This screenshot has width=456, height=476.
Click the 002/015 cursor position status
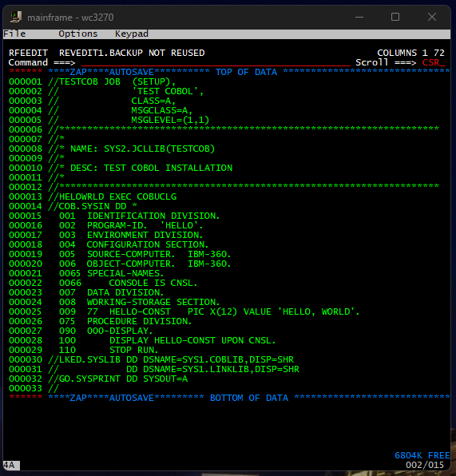(425, 465)
